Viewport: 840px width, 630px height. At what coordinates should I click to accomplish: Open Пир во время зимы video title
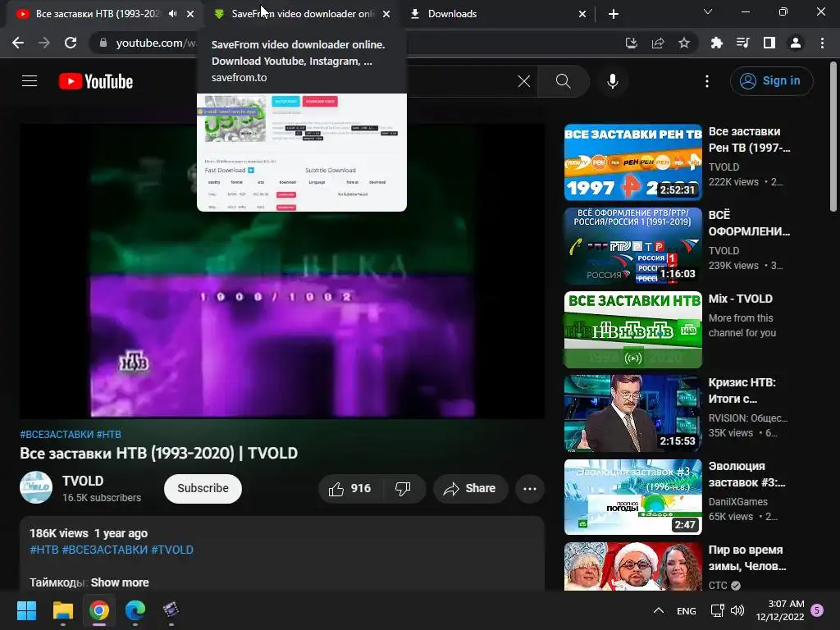746,558
